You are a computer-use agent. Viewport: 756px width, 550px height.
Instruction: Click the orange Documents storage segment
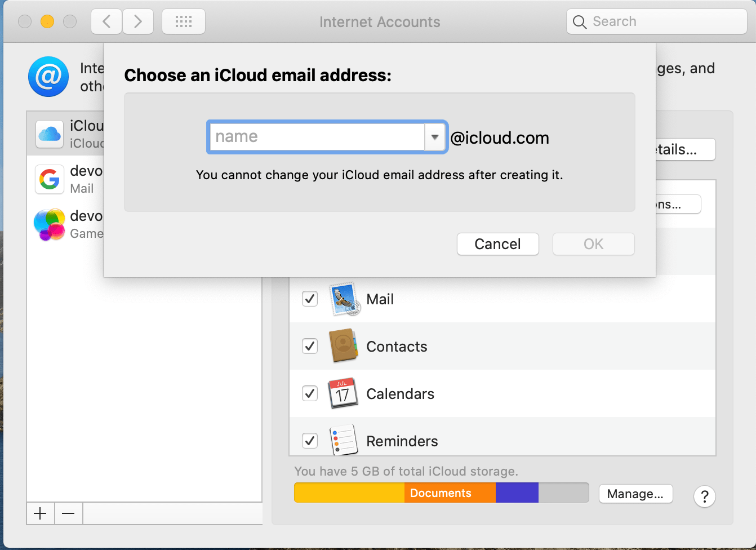(450, 493)
